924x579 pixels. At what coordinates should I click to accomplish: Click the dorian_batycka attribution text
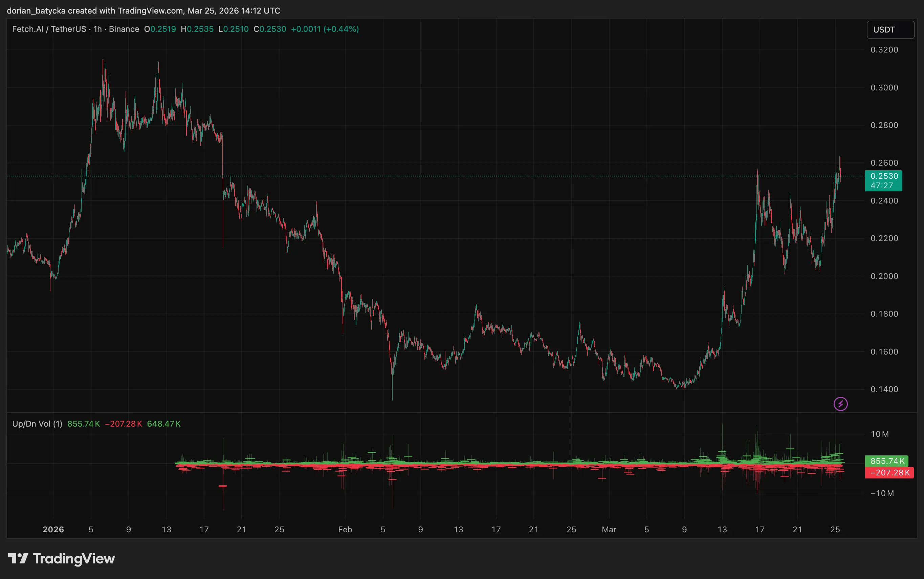click(x=36, y=11)
